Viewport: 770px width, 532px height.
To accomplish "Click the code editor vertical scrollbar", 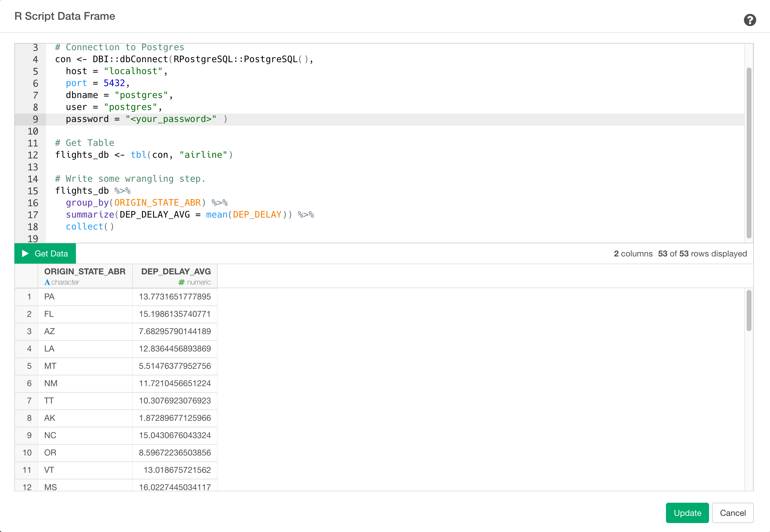I will tap(749, 153).
